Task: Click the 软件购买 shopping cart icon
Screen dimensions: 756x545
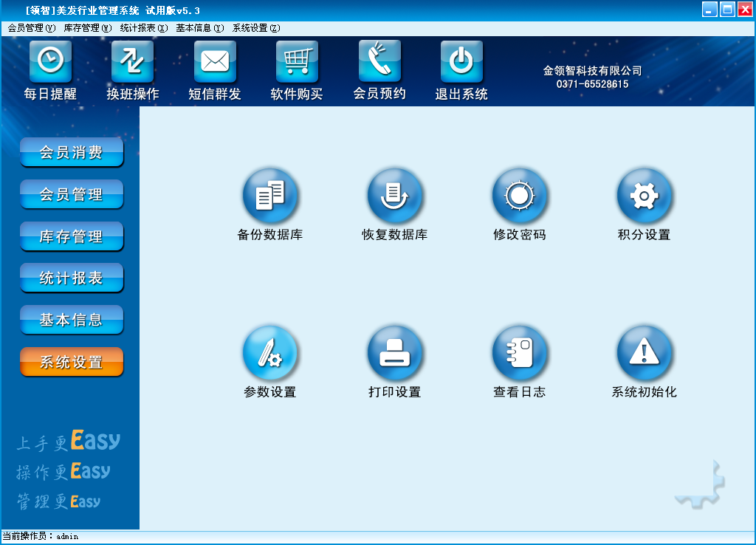Action: [x=297, y=62]
